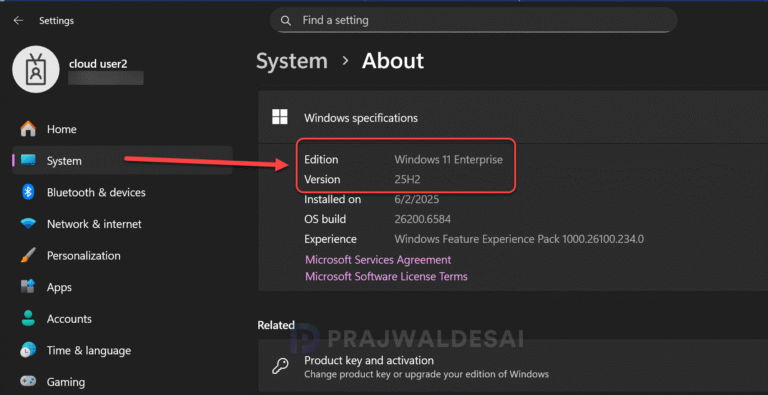Select System in the sidebar
Image resolution: width=768 pixels, height=395 pixels.
(122, 161)
